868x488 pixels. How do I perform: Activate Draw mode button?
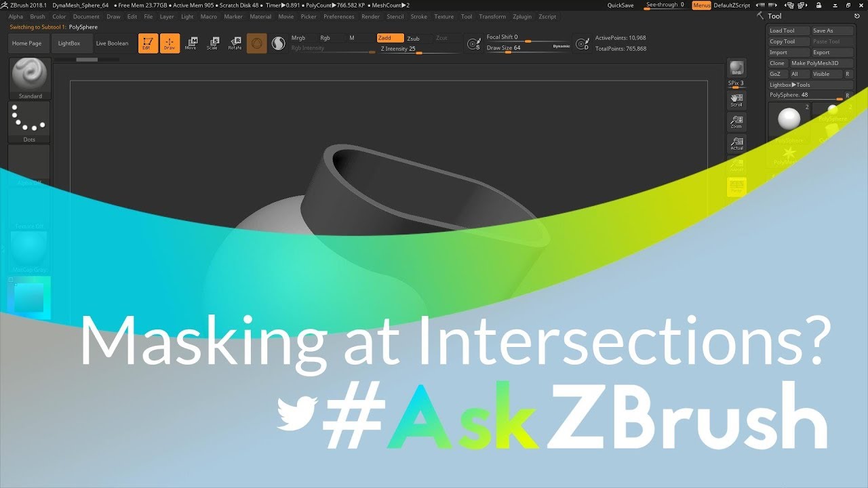[170, 43]
